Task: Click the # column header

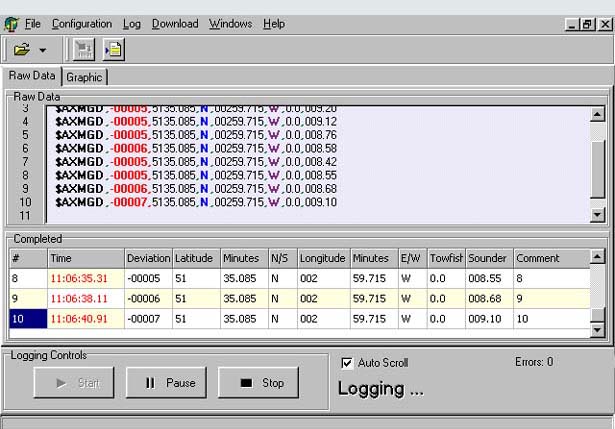Action: 28,258
